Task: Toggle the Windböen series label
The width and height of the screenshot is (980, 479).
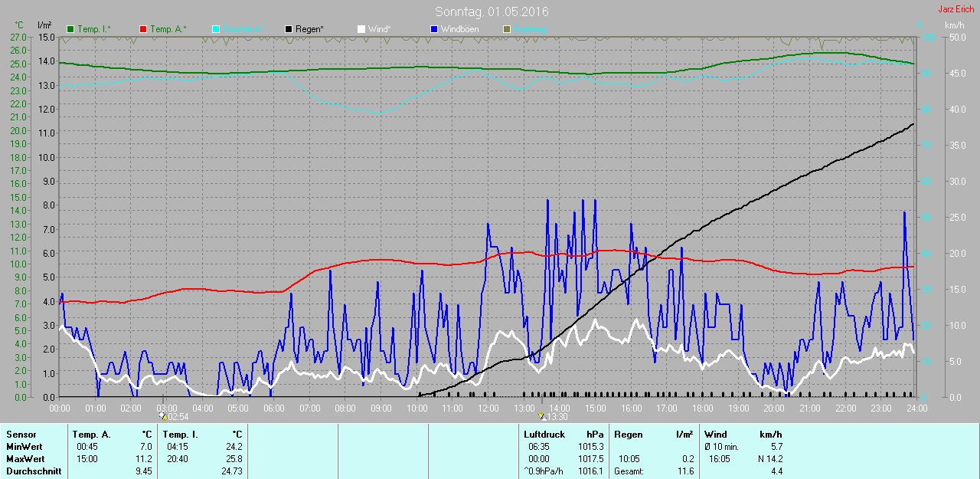Action: pyautogui.click(x=461, y=29)
